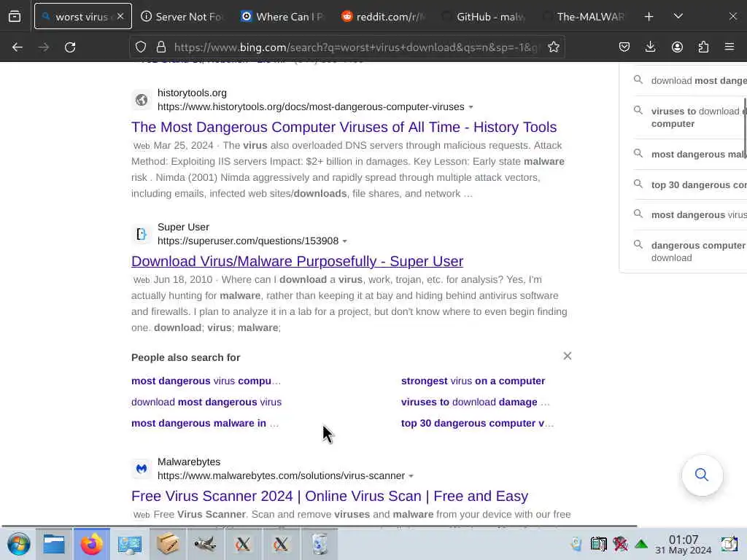This screenshot has height=560, width=747.
Task: Close the 'worst virus' tab
Action: (120, 16)
